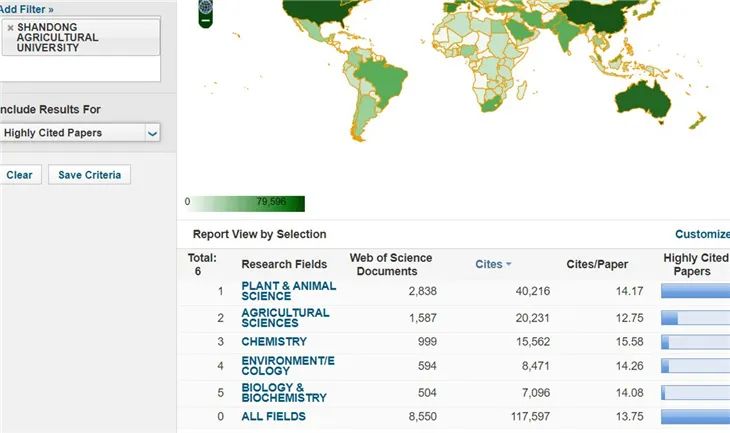Click the Cites sort arrow icon
This screenshot has height=433, width=730.
pos(509,265)
